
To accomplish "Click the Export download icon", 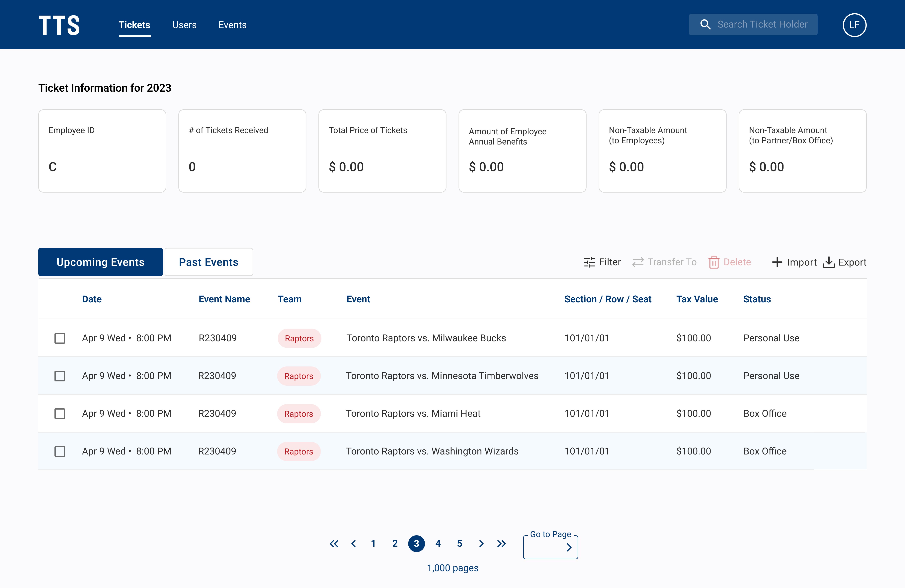I will pos(829,262).
